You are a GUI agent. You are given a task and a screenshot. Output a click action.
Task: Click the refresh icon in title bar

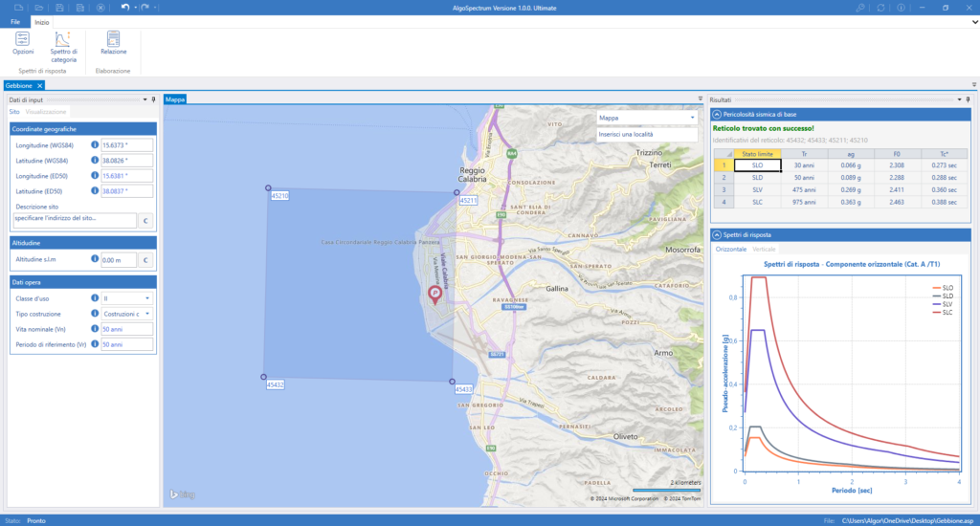(880, 8)
